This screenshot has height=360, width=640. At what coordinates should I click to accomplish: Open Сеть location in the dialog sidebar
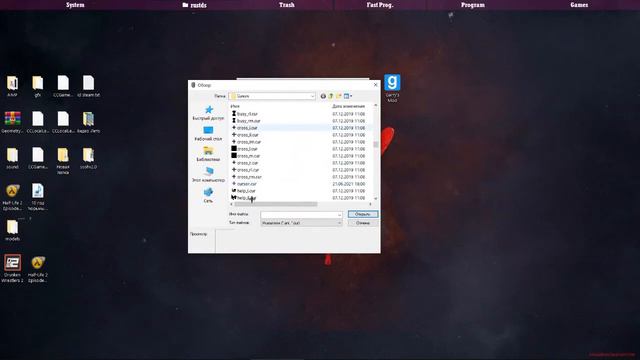208,195
